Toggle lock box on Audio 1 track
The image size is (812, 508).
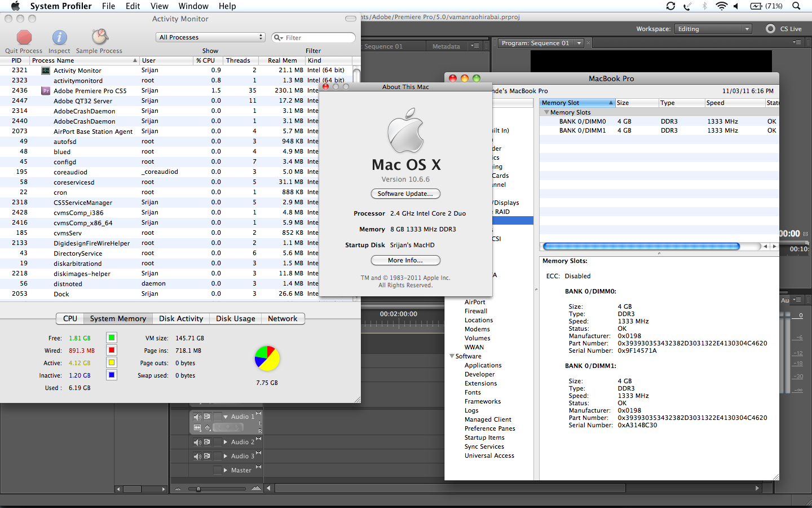click(x=218, y=417)
